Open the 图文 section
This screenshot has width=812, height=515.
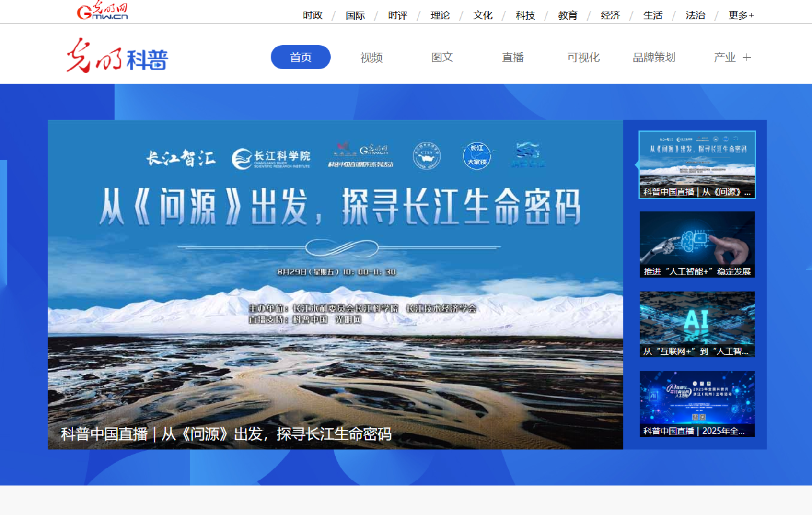(442, 58)
